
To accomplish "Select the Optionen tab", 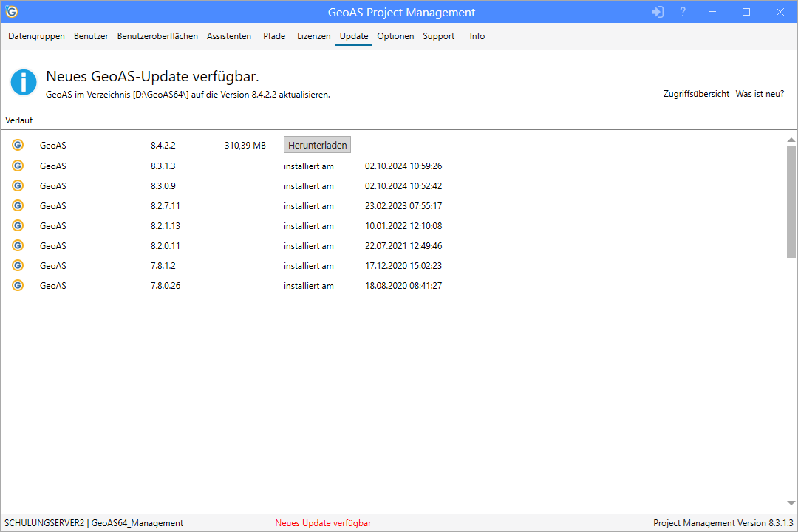I will (395, 36).
